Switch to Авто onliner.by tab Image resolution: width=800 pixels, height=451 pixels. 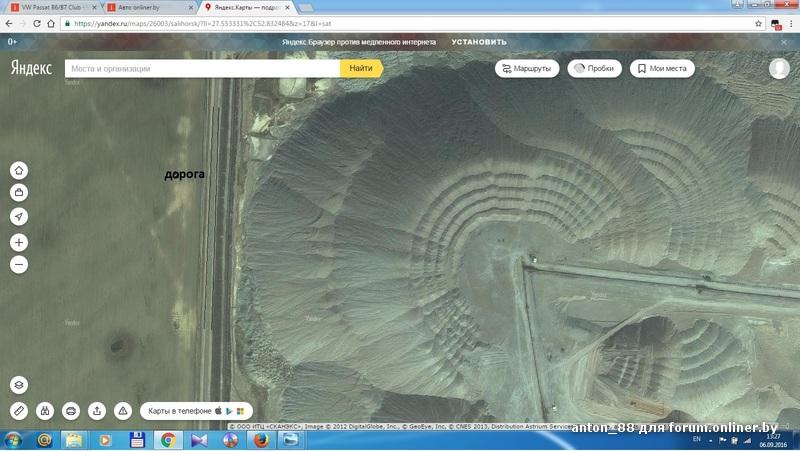pos(150,7)
